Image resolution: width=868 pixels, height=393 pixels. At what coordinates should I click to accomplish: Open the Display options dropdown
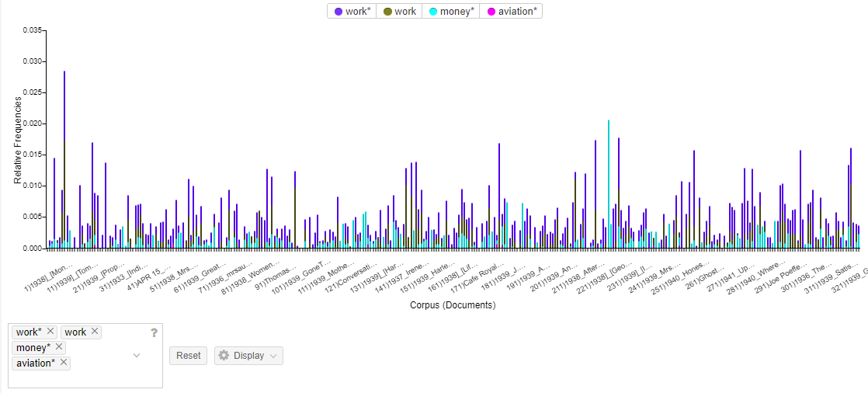coord(248,356)
